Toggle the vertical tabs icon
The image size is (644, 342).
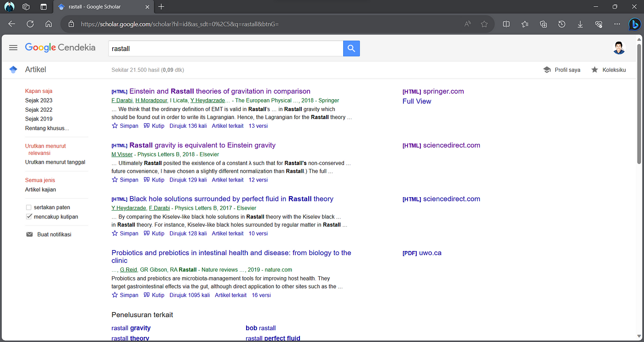[44, 7]
